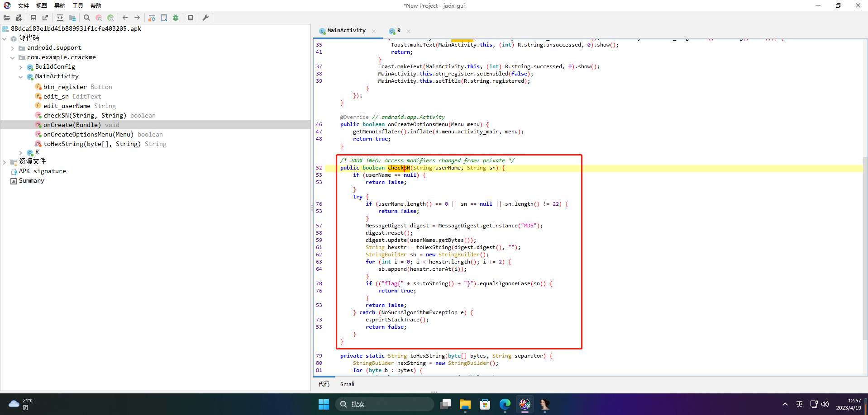Toggle the flatten packages toolbar icon
868x415 pixels.
[x=72, y=18]
